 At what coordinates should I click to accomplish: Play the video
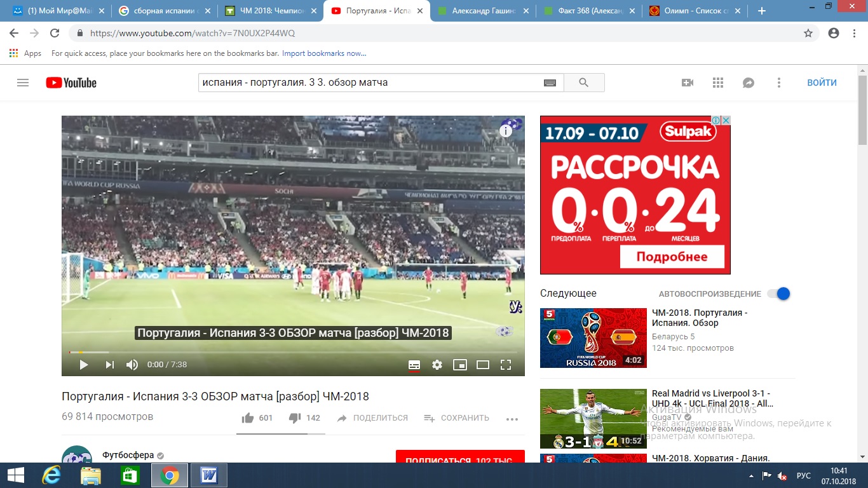click(x=83, y=365)
